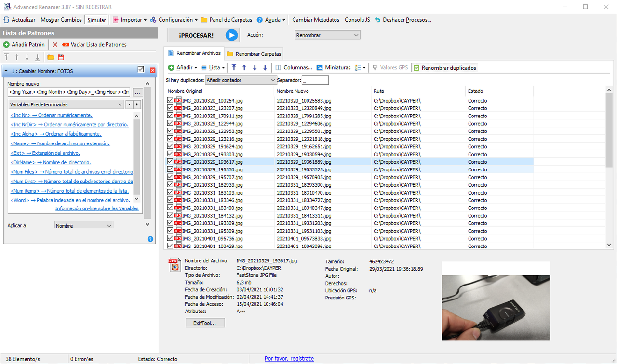The width and height of the screenshot is (617, 364).
Task: Click Deshacer Procesos undo button
Action: click(x=403, y=20)
